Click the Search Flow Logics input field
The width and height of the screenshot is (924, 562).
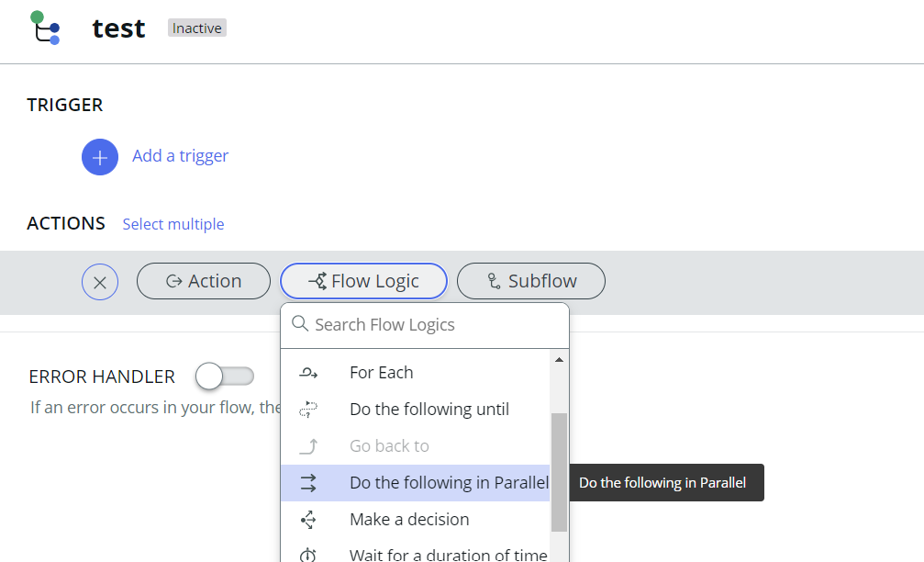[404, 324]
